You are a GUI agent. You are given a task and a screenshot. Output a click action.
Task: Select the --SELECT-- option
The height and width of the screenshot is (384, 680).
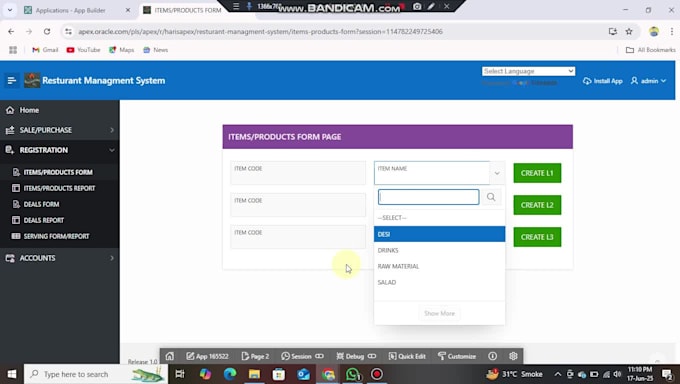coord(439,218)
